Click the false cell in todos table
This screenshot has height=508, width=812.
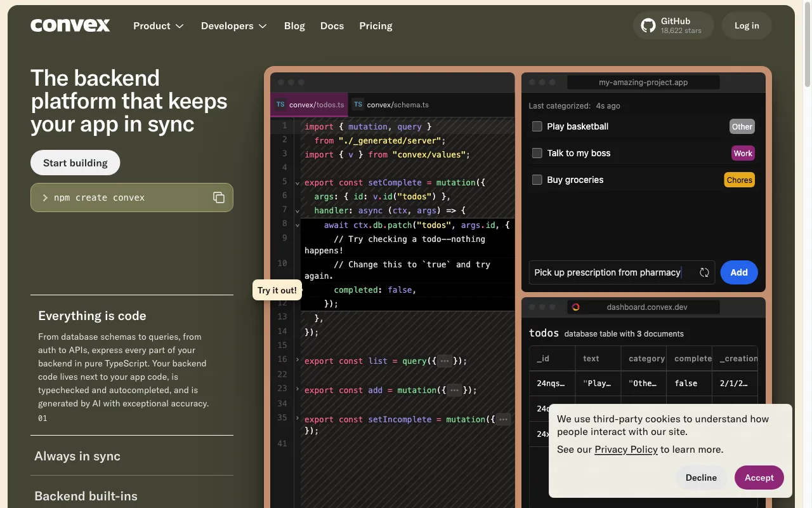coord(689,384)
